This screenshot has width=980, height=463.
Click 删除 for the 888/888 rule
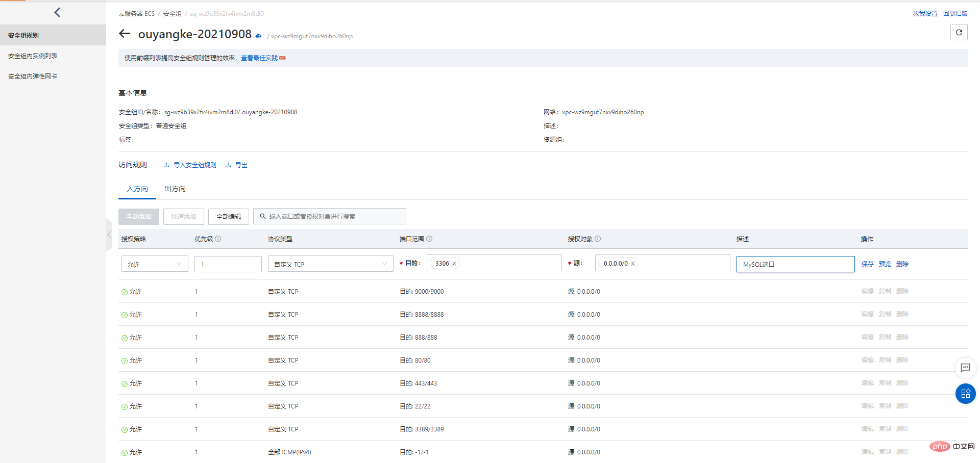(x=902, y=337)
